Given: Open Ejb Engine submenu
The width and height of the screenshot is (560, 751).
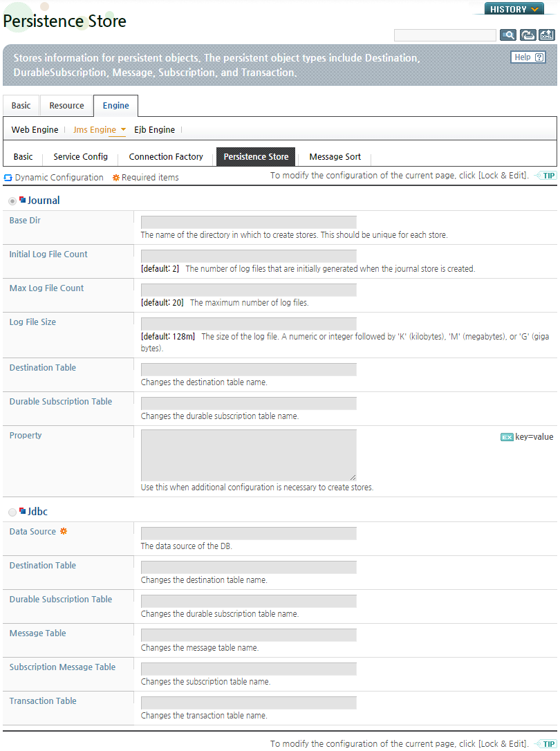Looking at the screenshot, I should [155, 130].
